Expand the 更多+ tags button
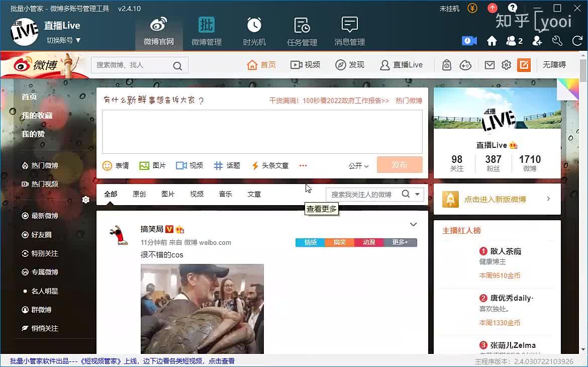 coord(400,242)
